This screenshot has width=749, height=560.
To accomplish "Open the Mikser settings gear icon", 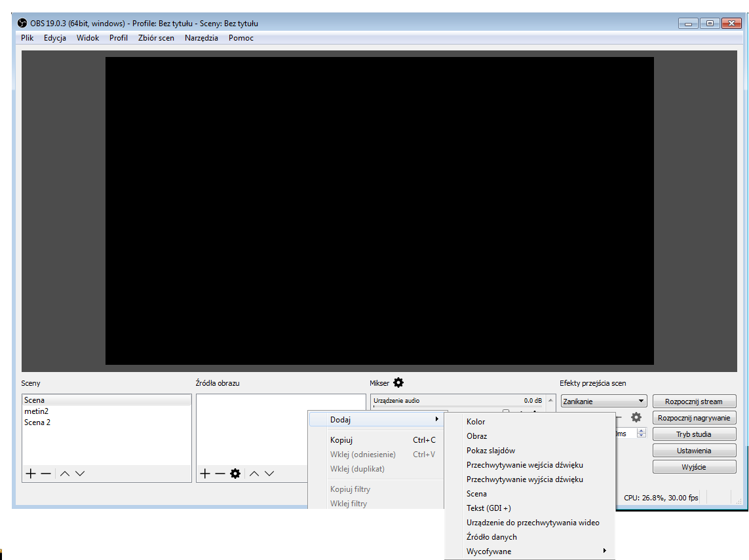I will pyautogui.click(x=398, y=383).
